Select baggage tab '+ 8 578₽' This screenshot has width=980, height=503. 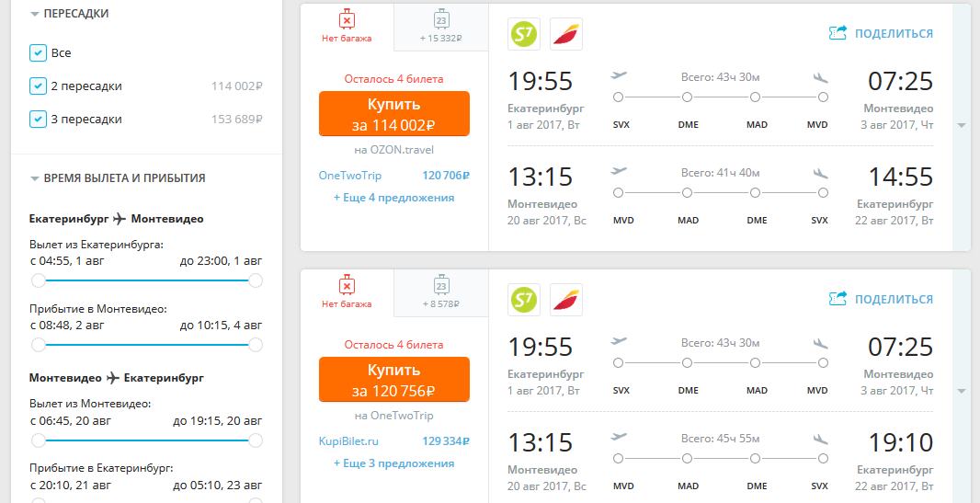(440, 292)
